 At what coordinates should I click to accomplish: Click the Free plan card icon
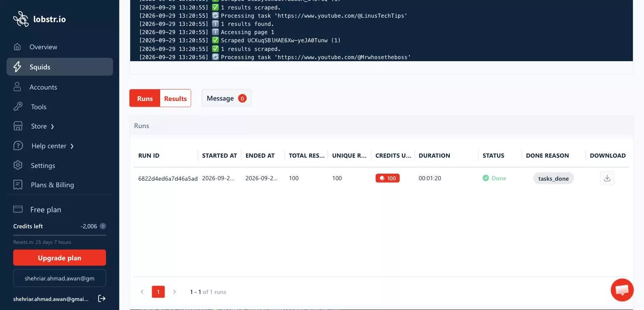coord(18,209)
